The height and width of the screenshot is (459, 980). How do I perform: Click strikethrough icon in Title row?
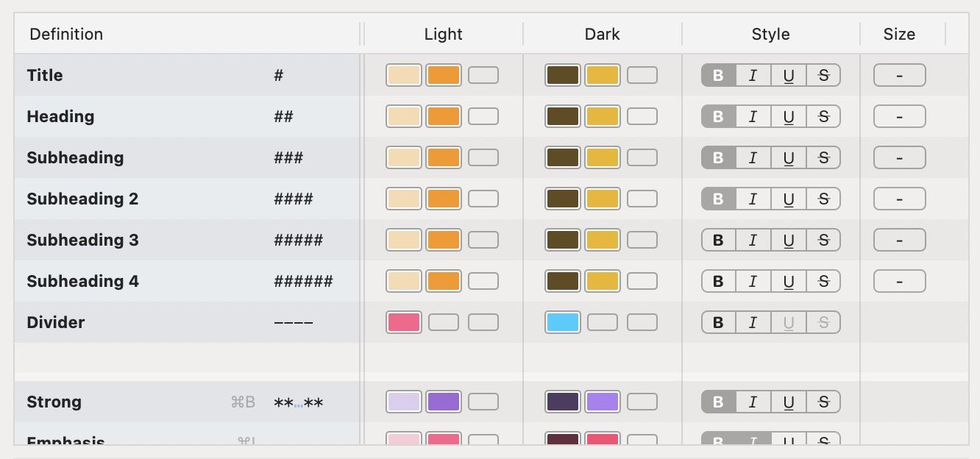(823, 75)
